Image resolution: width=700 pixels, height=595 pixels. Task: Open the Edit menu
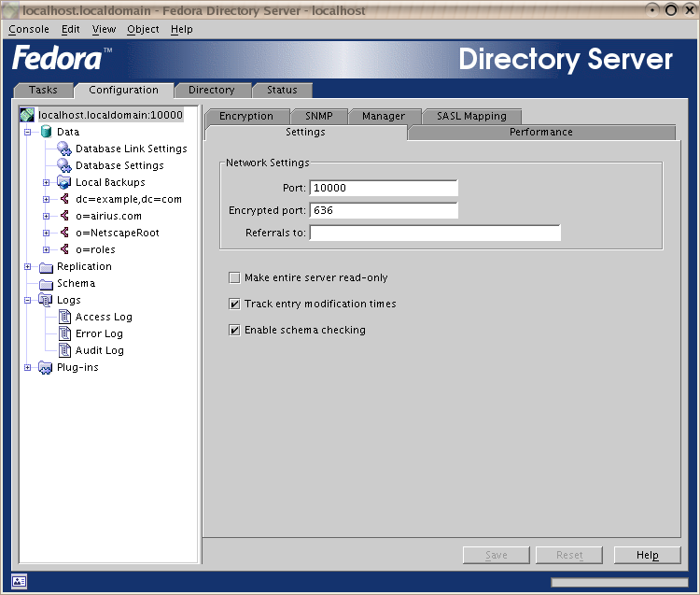[x=71, y=30]
